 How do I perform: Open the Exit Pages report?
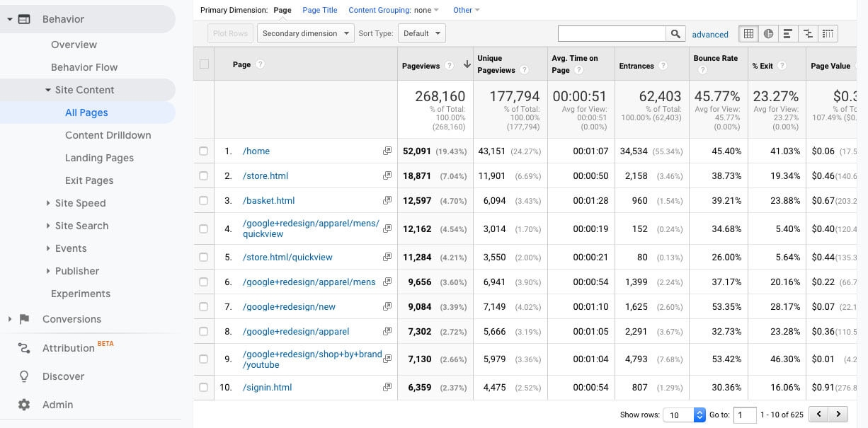(89, 180)
